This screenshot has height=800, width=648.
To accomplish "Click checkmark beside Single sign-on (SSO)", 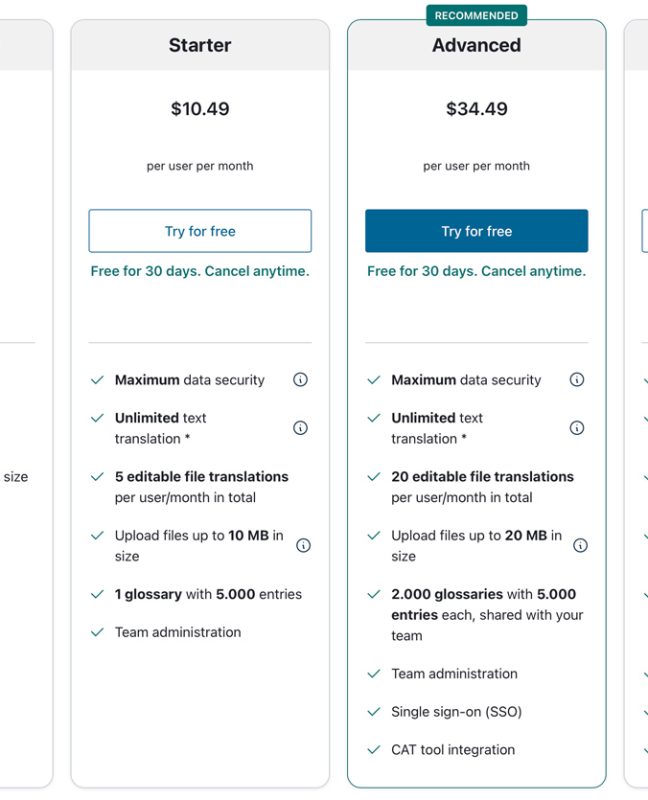I will pyautogui.click(x=373, y=712).
